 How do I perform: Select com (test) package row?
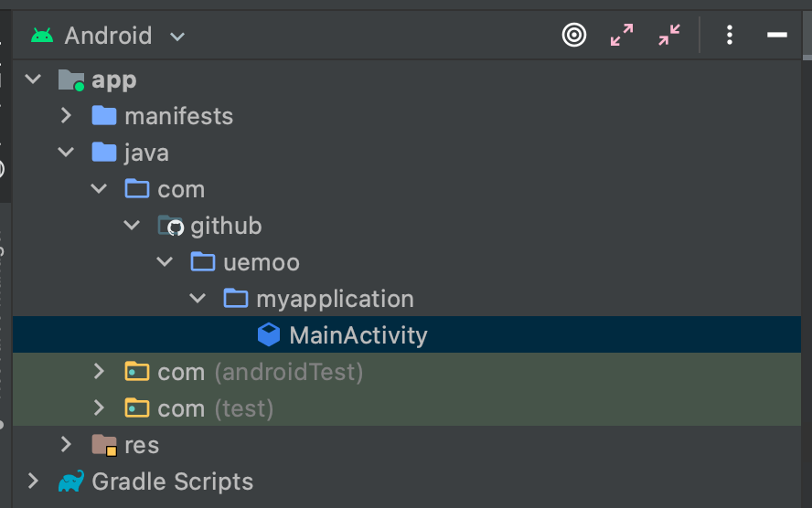pos(407,408)
